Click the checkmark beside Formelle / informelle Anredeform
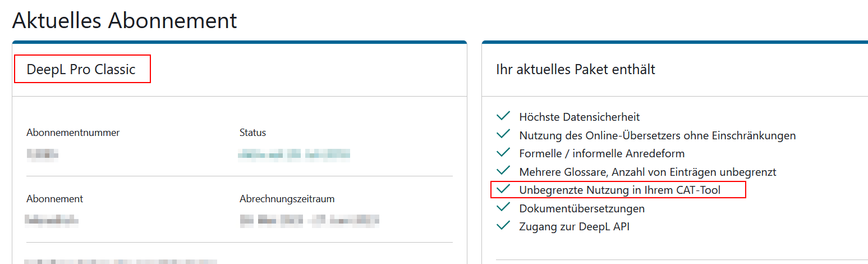The image size is (868, 264). (x=503, y=153)
